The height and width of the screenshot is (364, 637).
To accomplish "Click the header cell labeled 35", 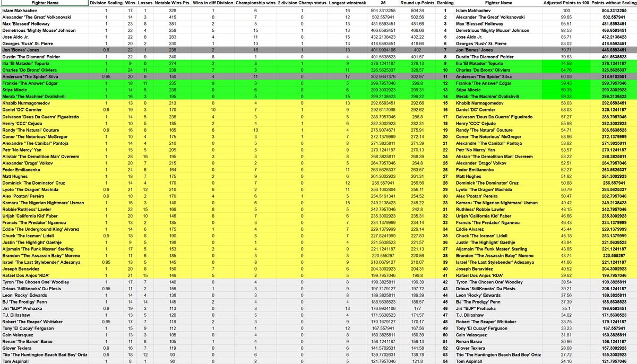I will (383, 3).
